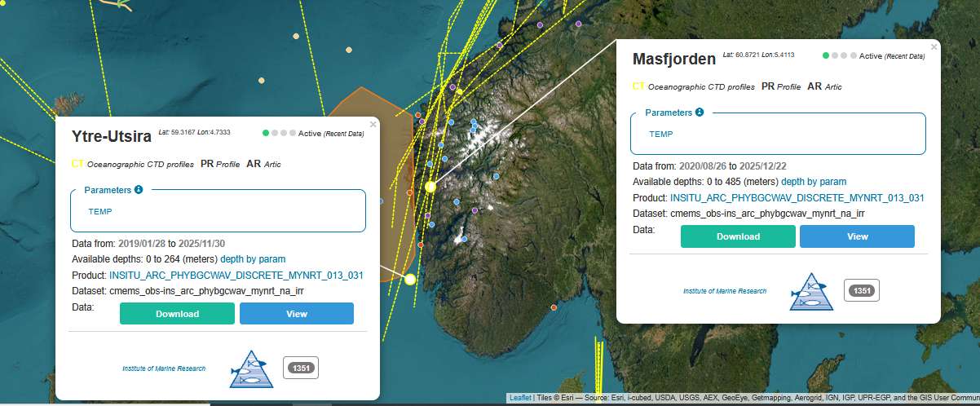The image size is (980, 406).
Task: Click Institute of Marine Research logo in Ytre-Utsira popup
Action: pyautogui.click(x=251, y=368)
